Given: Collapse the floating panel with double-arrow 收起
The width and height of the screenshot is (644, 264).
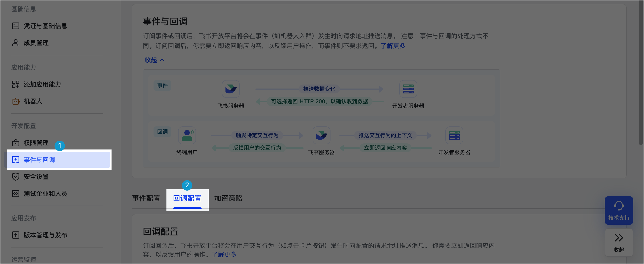Looking at the screenshot, I should [619, 242].
